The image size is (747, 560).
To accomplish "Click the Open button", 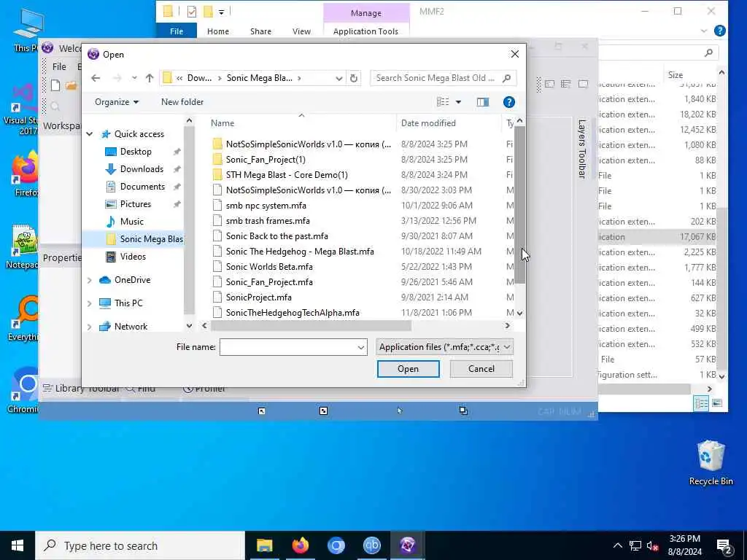I will pos(409,369).
